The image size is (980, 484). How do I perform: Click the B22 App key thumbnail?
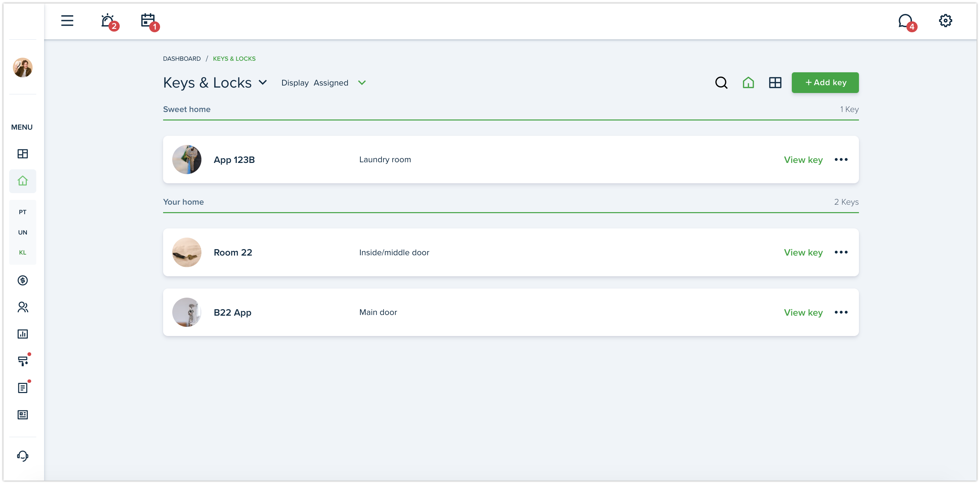[x=187, y=312]
